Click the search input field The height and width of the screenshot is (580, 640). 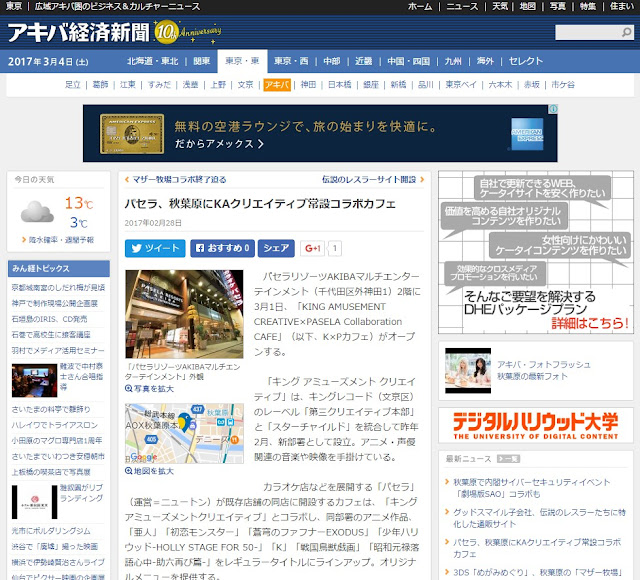(588, 32)
